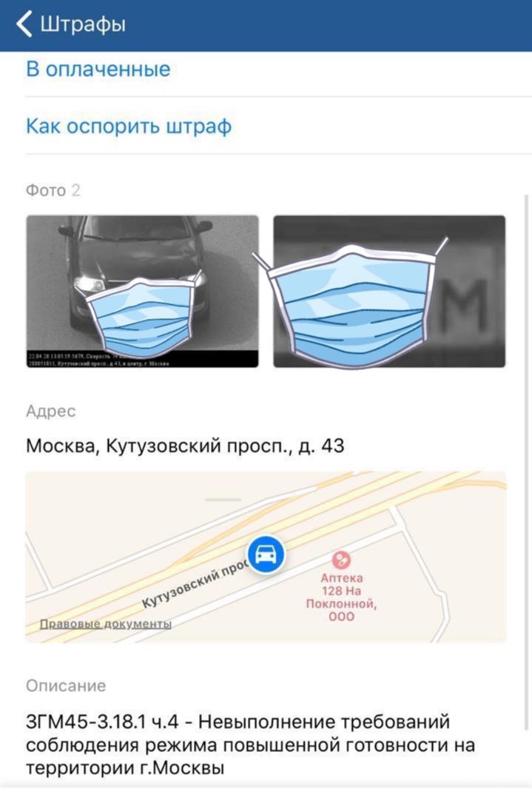
Task: Tap the Адрес section label
Action: [x=51, y=411]
